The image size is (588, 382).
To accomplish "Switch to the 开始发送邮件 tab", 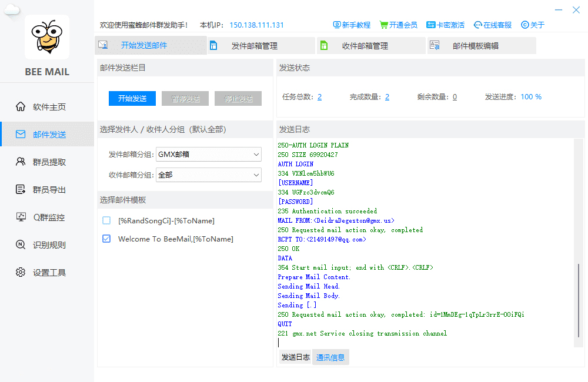I will point(151,45).
